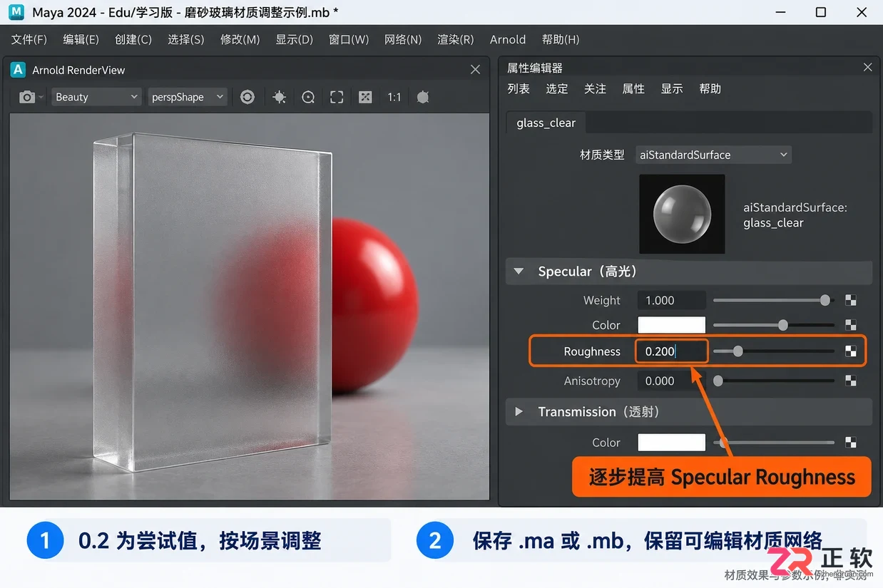Click the Anisotropy slider handle
The image size is (883, 588).
pyautogui.click(x=718, y=381)
